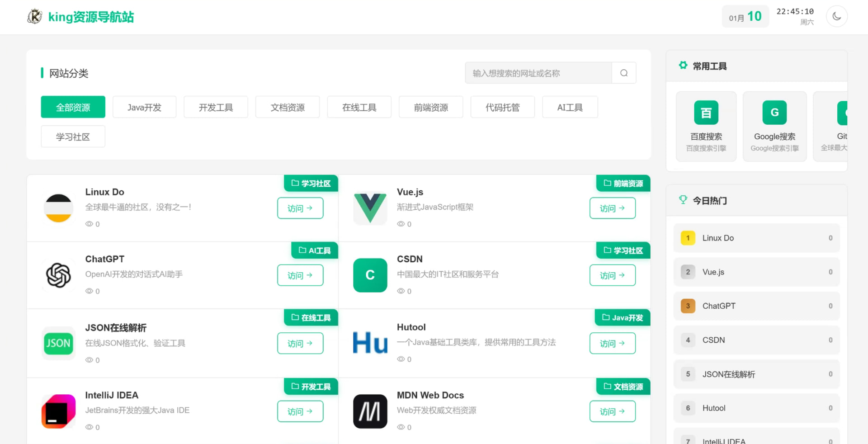Click the JSON online parser logo
The image size is (868, 444).
coord(58,343)
